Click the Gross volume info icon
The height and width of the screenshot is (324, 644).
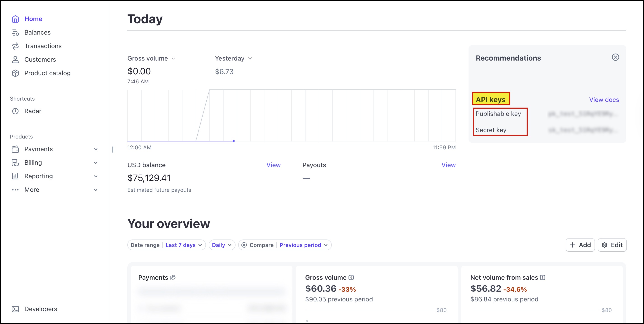351,277
